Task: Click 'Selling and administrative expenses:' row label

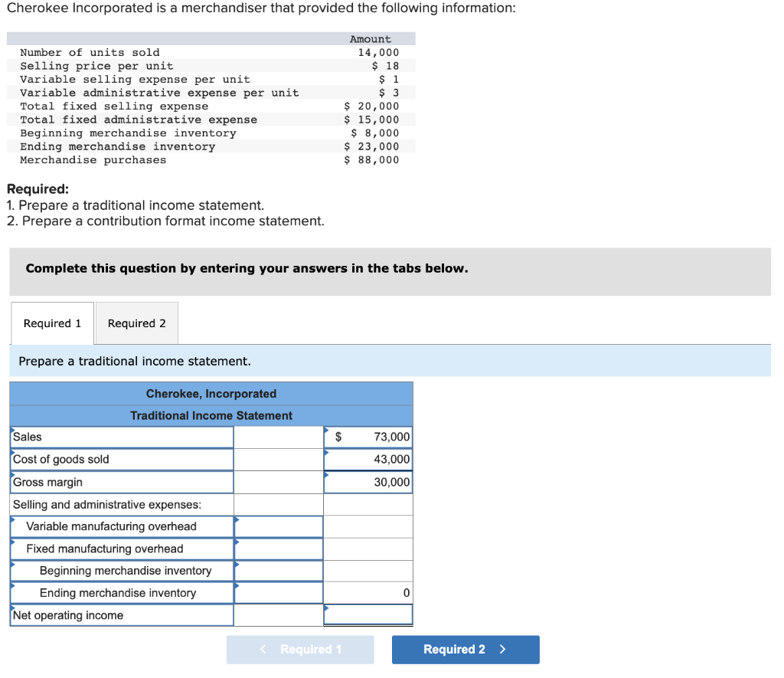Action: (122, 504)
